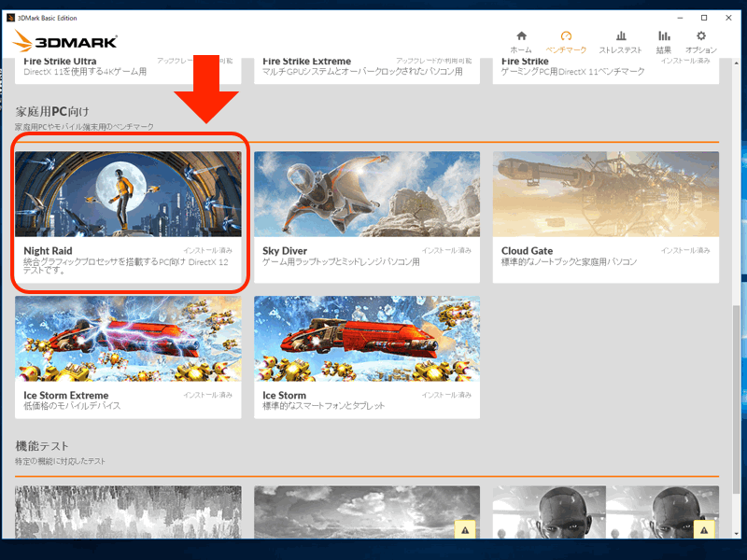Select the Cloud Gate benchmark thumbnail
This screenshot has width=747, height=560.
point(606,194)
